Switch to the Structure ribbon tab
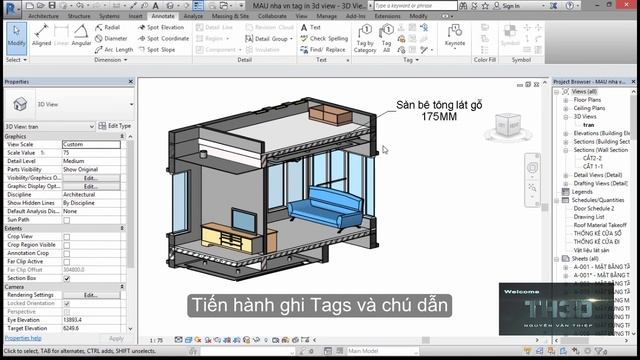This screenshot has height=360, width=640. click(79, 16)
